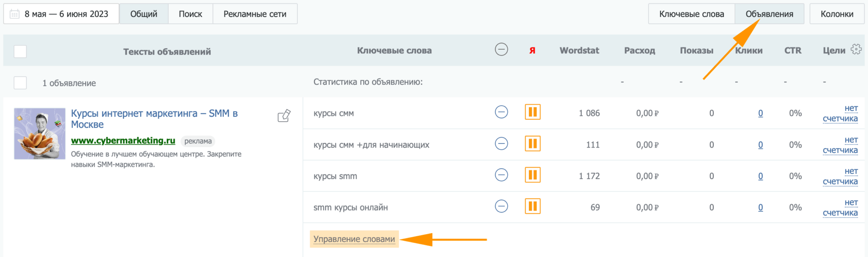Expand 'Управление словами' options

pyautogui.click(x=354, y=239)
